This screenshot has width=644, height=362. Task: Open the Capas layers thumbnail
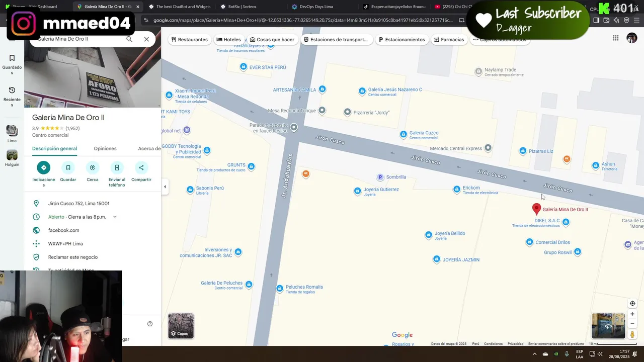[x=181, y=326]
